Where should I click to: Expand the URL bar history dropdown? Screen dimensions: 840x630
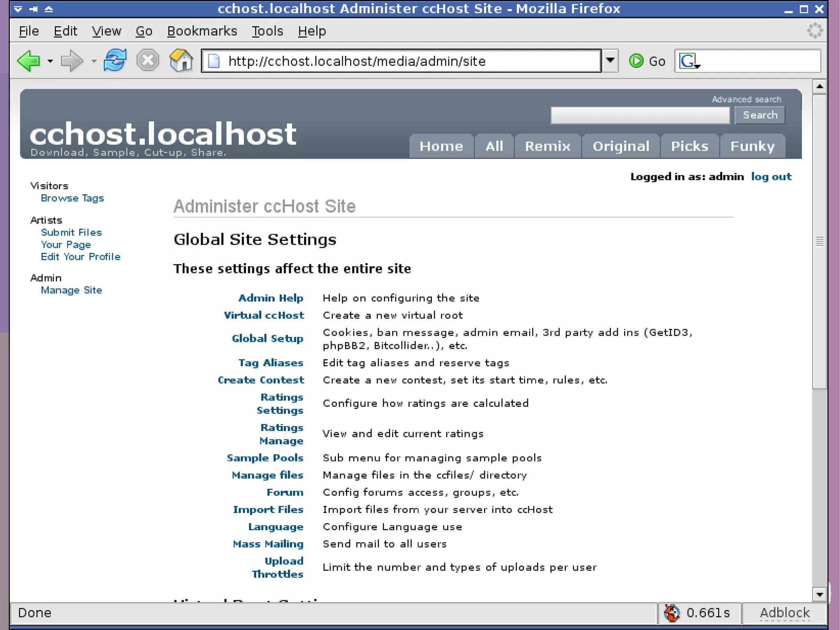coord(610,61)
